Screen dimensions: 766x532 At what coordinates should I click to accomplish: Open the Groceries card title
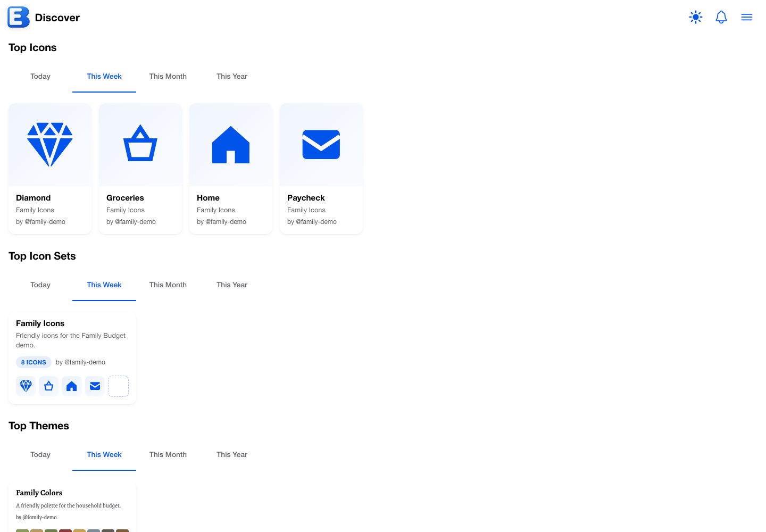point(125,198)
